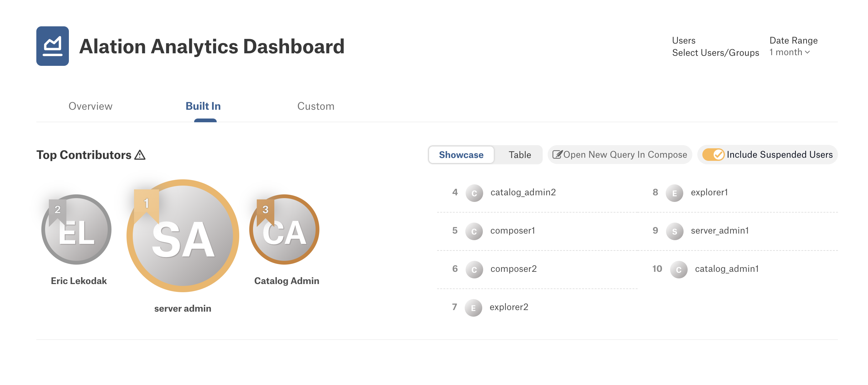868x385 pixels.
Task: Click the Catalog Admin name label
Action: pos(287,281)
